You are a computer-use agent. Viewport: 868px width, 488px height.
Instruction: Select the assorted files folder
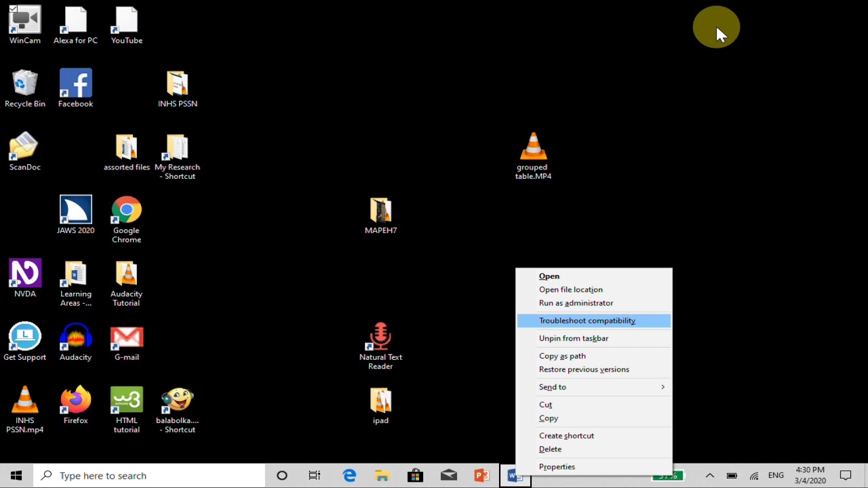click(127, 152)
